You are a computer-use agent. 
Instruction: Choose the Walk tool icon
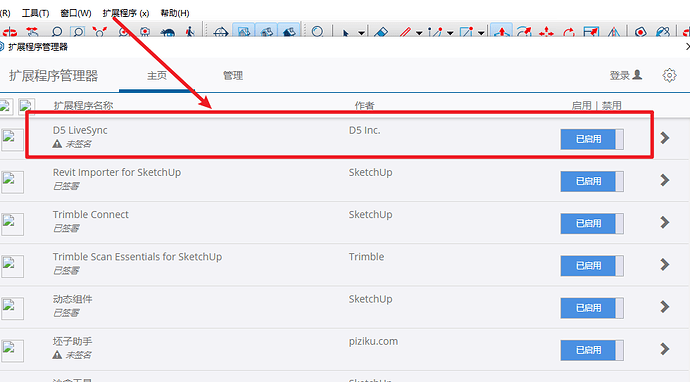pos(190,32)
